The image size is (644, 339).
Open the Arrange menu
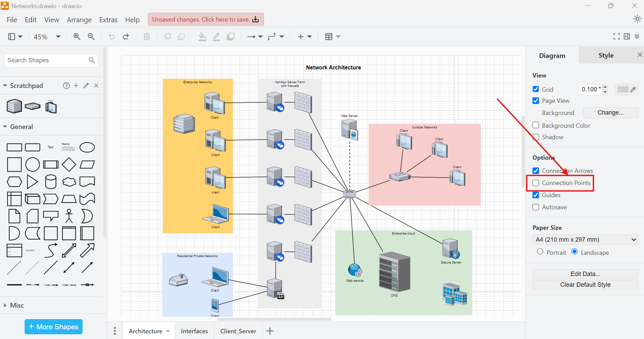pyautogui.click(x=79, y=20)
